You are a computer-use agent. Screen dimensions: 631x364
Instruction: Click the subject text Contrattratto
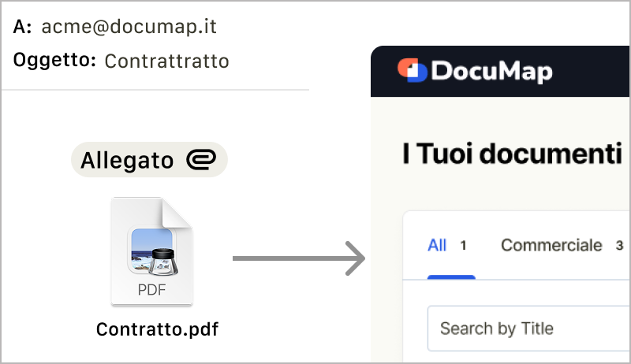166,61
